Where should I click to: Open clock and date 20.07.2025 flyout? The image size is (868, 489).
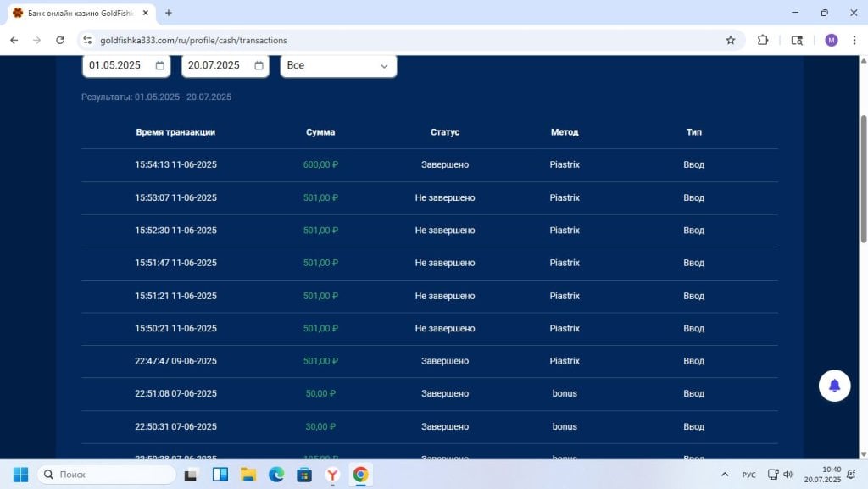click(x=822, y=474)
